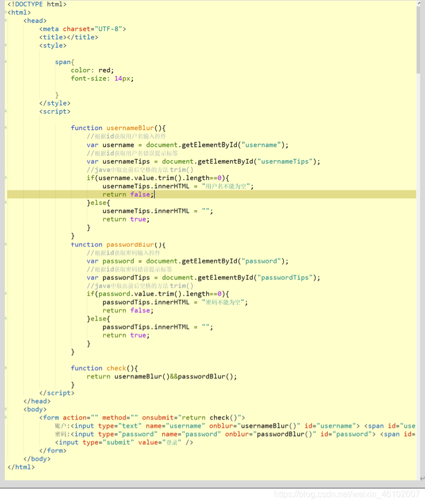Click the onsubmit="return check()" attribute
Image resolution: width=425 pixels, height=504 pixels.
pos(191,417)
